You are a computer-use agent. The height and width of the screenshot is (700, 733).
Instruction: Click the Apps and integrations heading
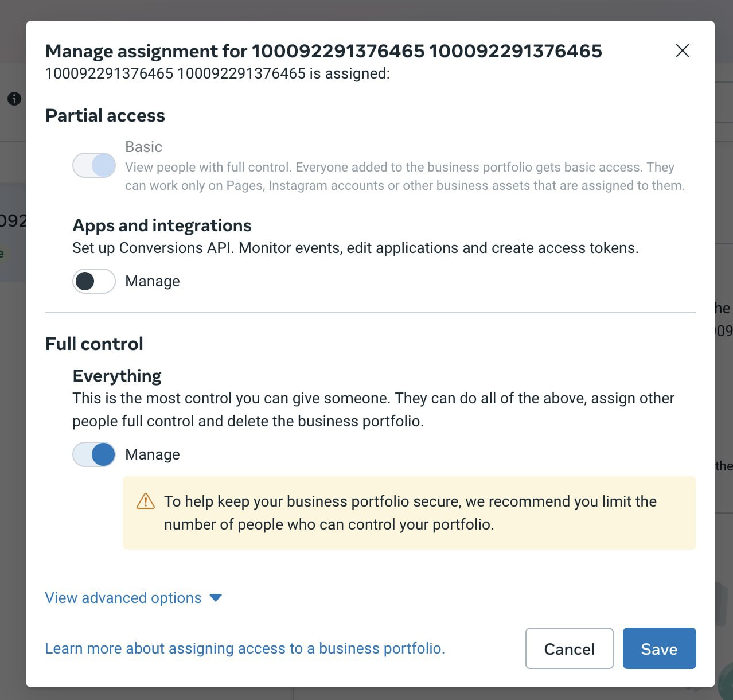(162, 225)
